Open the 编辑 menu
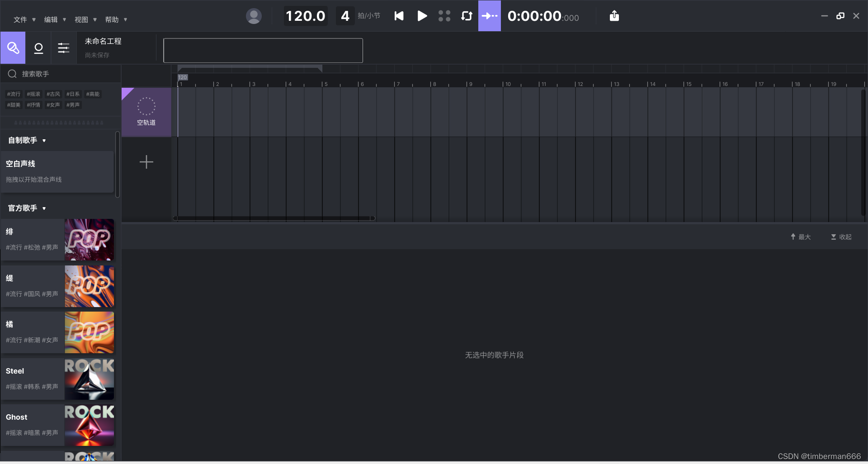The width and height of the screenshot is (868, 464). pyautogui.click(x=55, y=19)
